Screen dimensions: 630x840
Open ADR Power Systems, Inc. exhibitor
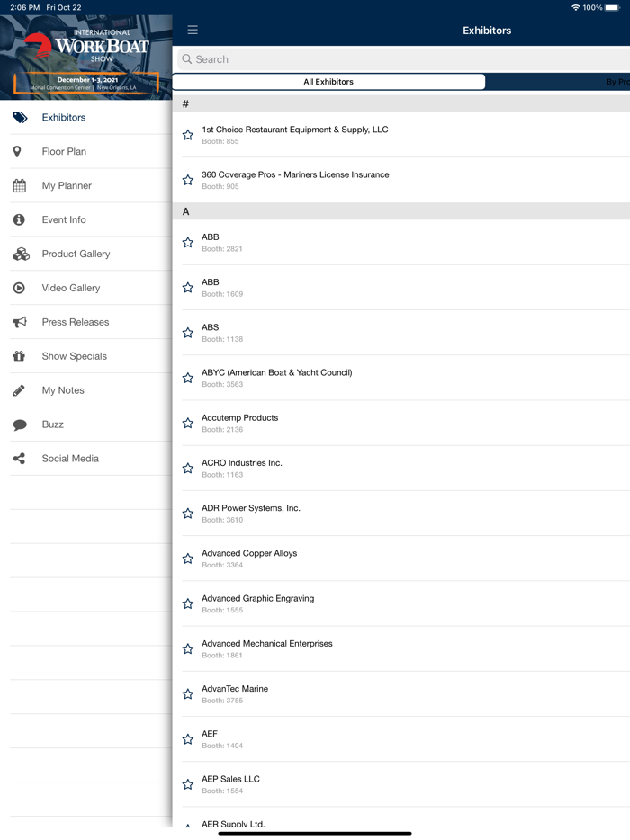(x=251, y=508)
